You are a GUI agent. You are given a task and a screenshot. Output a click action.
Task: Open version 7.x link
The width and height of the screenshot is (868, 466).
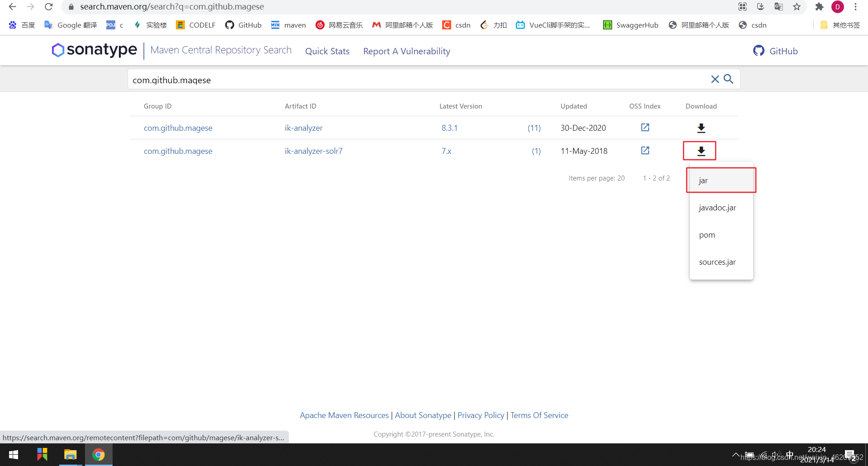(x=446, y=151)
